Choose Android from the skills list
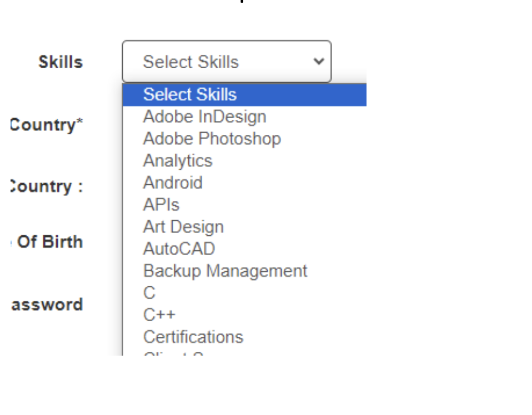532x415 pixels. pyautogui.click(x=173, y=183)
